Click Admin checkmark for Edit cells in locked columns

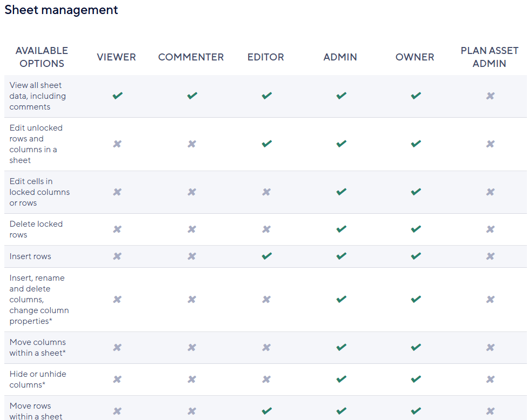pos(342,192)
